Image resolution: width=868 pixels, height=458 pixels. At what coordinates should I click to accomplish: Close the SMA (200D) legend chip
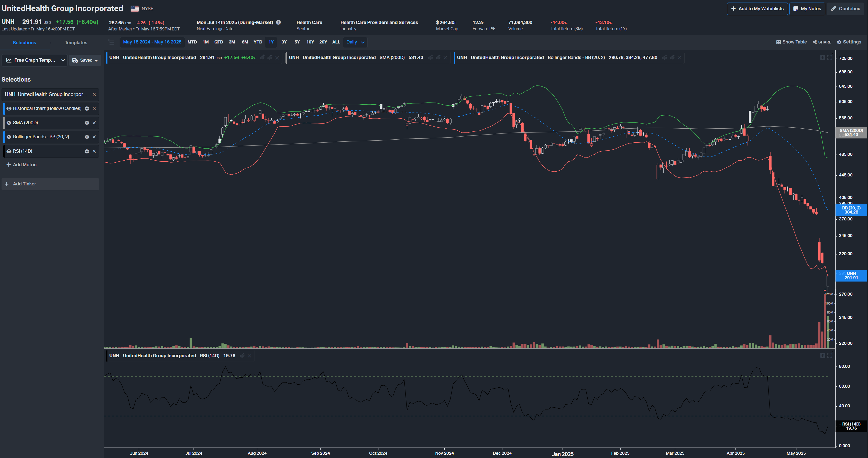click(445, 58)
